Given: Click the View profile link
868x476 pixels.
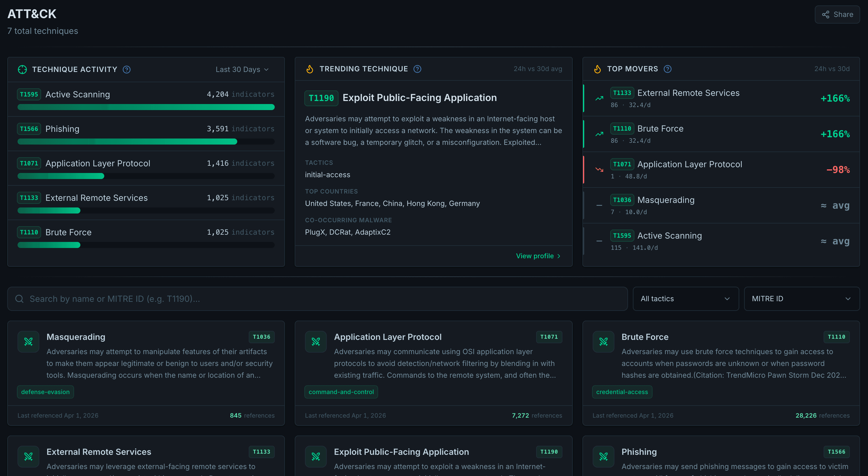Looking at the screenshot, I should pos(538,256).
